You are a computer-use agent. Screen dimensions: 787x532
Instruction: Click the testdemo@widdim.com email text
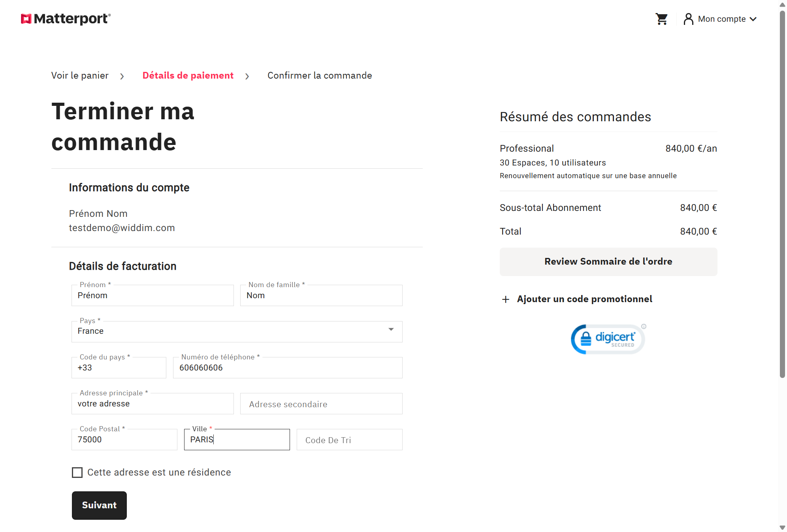[122, 228]
